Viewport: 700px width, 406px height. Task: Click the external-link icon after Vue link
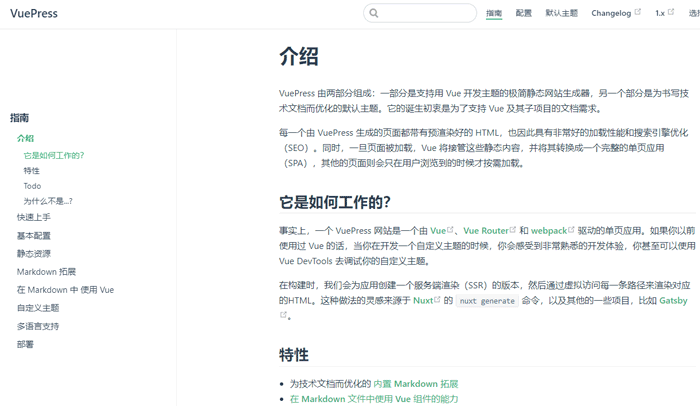pyautogui.click(x=450, y=230)
